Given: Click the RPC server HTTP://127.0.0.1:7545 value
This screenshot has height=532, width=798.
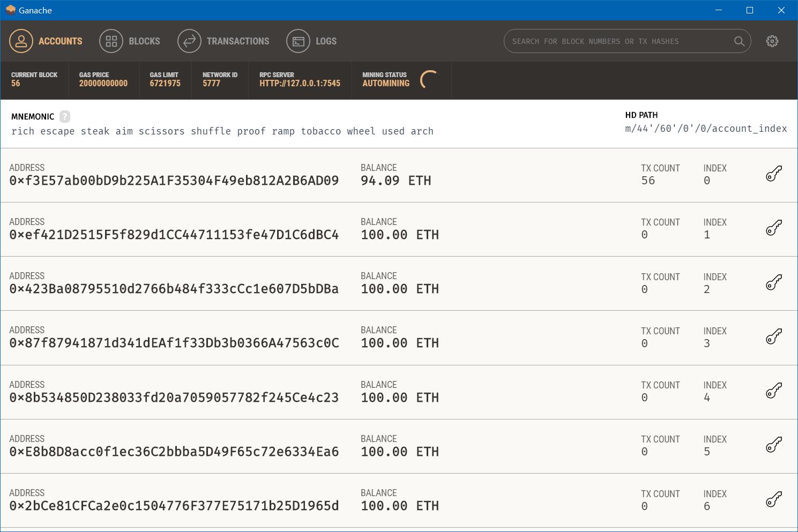Looking at the screenshot, I should [x=300, y=83].
